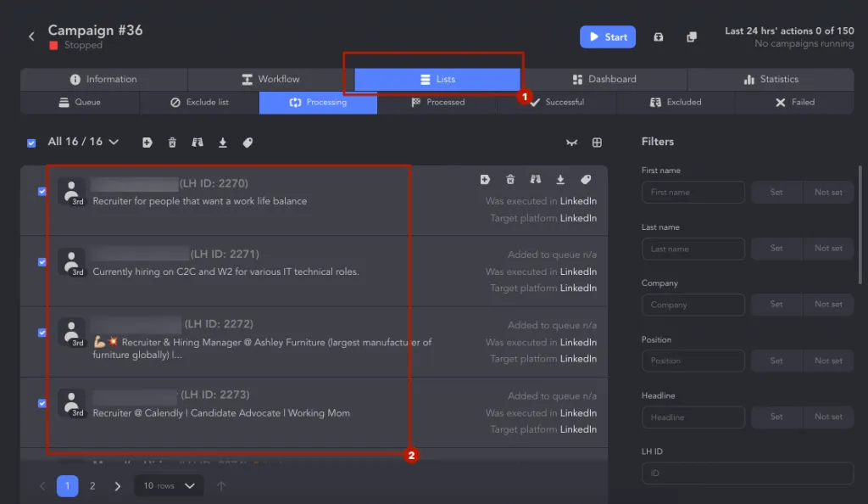Toggle checkbox for profile LH ID 2270
868x504 pixels.
pyautogui.click(x=42, y=192)
